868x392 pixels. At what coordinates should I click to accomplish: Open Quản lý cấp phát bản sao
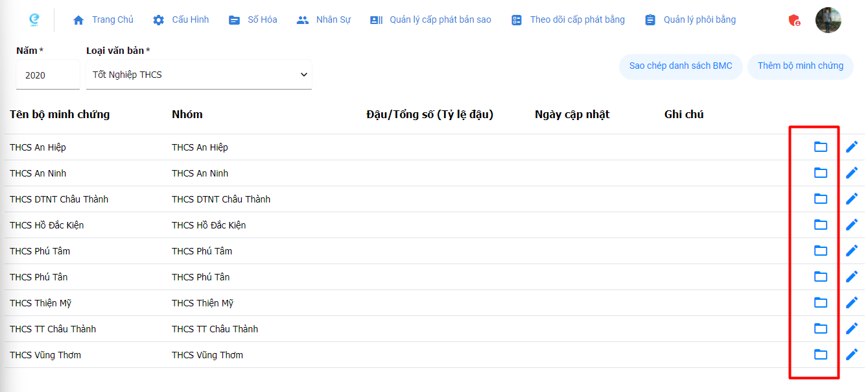(430, 20)
